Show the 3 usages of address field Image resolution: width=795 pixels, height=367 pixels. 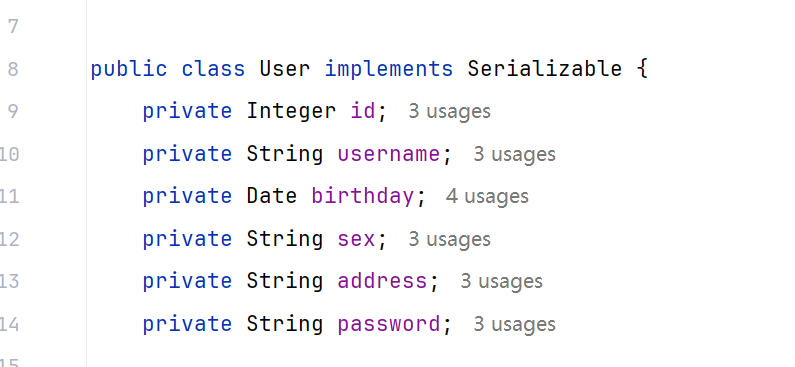[x=501, y=281]
